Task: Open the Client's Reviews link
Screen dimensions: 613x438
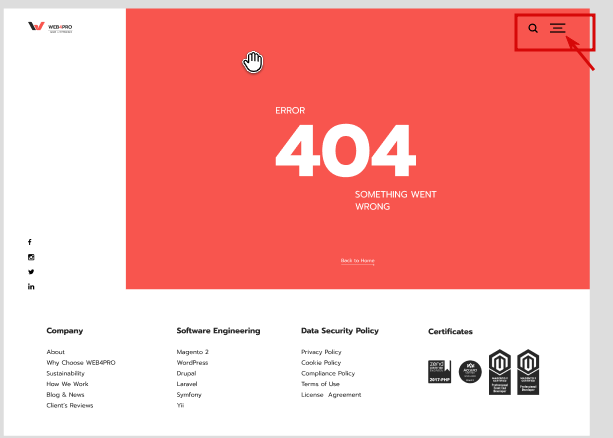Action: point(70,405)
